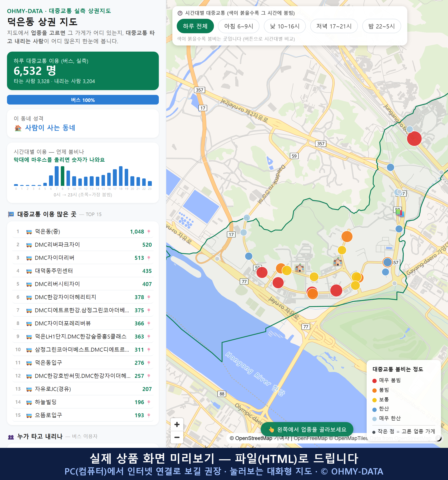Zoom out on the map
This screenshot has height=480, width=448.
tap(177, 437)
